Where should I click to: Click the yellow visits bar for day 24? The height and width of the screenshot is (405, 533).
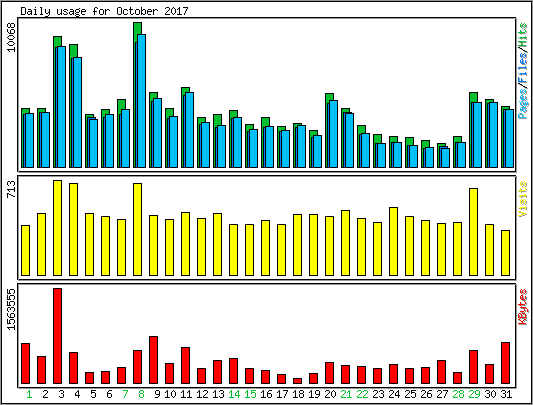[x=393, y=241]
